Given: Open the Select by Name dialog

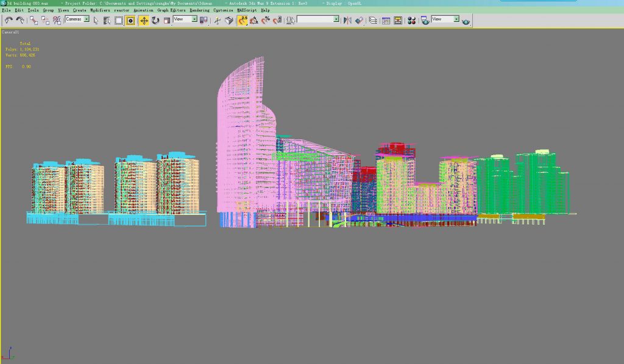Looking at the screenshot, I should point(106,20).
